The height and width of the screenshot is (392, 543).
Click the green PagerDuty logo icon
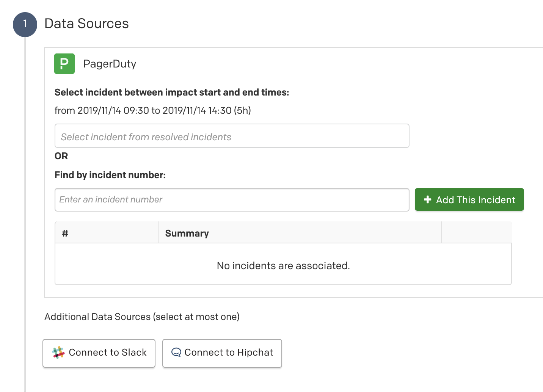point(64,63)
